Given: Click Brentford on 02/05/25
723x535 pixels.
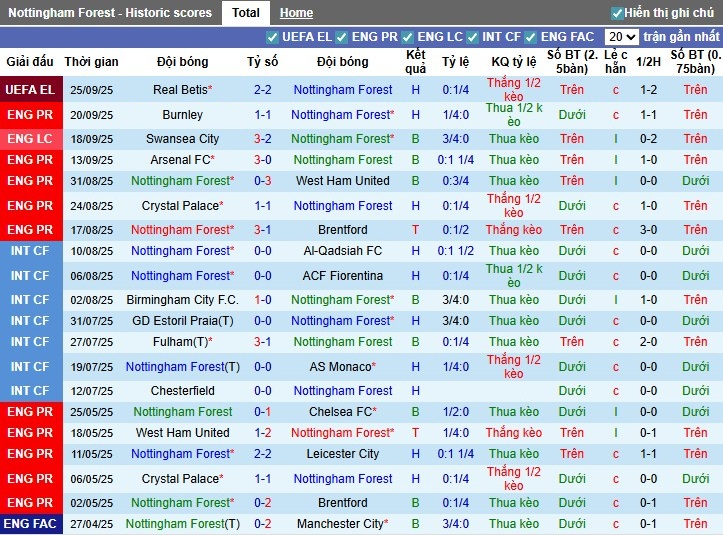Looking at the screenshot, I should 343,503.
